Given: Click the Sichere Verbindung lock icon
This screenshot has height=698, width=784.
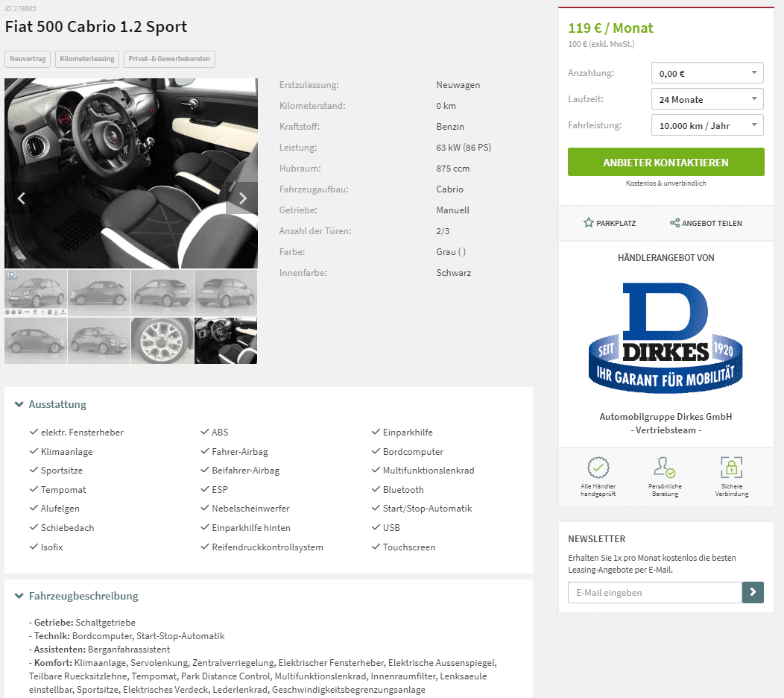Looking at the screenshot, I should [732, 468].
